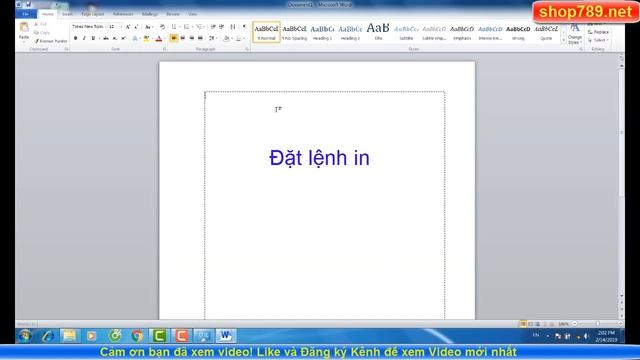Apply the yellow text highlight color
640x360 pixels.
146,38
